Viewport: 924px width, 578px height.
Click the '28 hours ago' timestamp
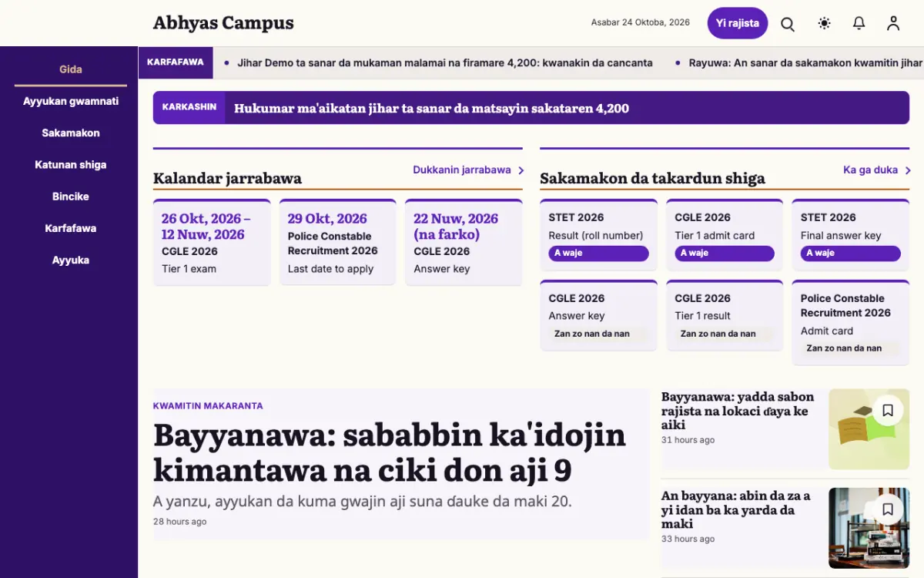coord(179,522)
